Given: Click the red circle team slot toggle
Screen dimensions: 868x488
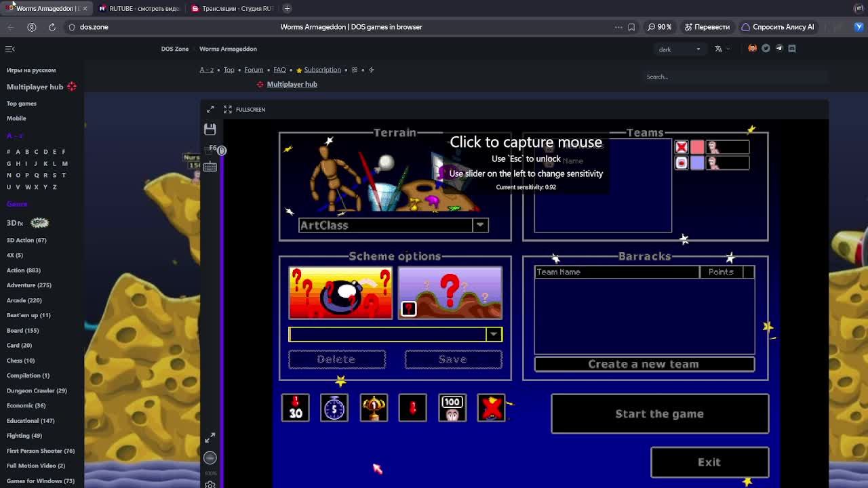Looking at the screenshot, I should (x=682, y=163).
